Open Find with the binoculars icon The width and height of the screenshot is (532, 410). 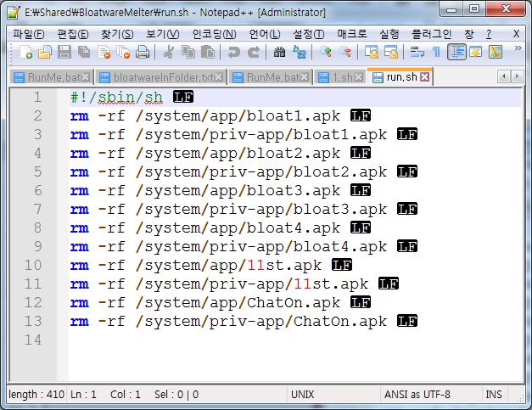[x=280, y=53]
